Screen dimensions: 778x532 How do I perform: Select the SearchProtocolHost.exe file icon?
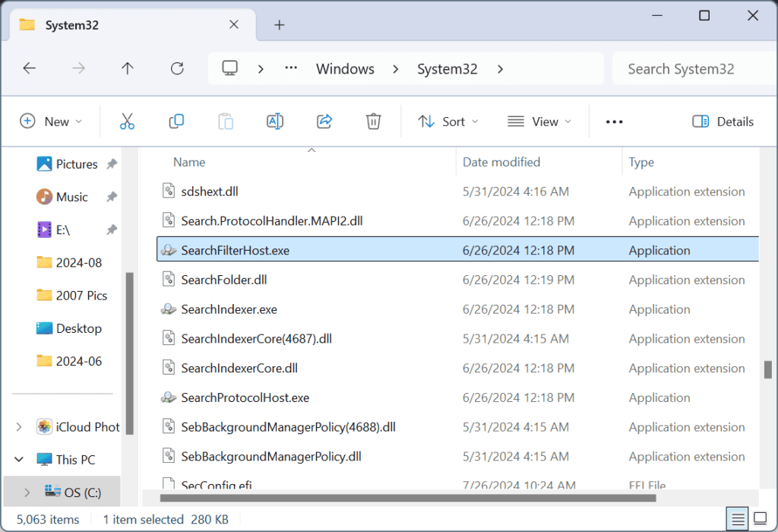[x=169, y=397]
